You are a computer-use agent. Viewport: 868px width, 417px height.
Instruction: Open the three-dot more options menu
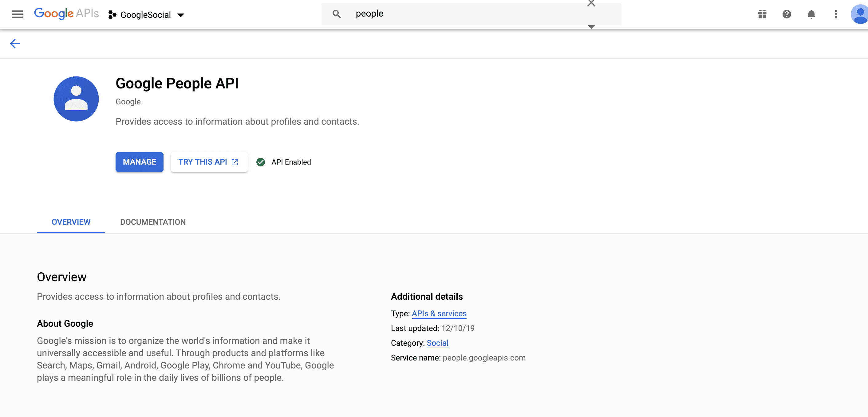(836, 14)
